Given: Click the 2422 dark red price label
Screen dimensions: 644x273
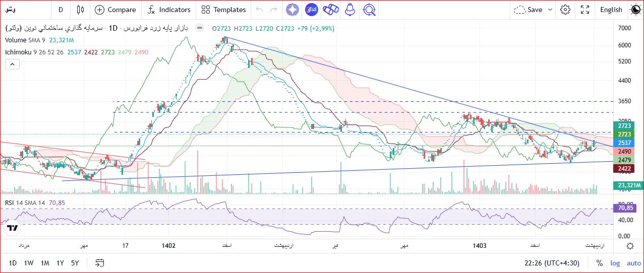Looking at the screenshot, I should [624, 168].
